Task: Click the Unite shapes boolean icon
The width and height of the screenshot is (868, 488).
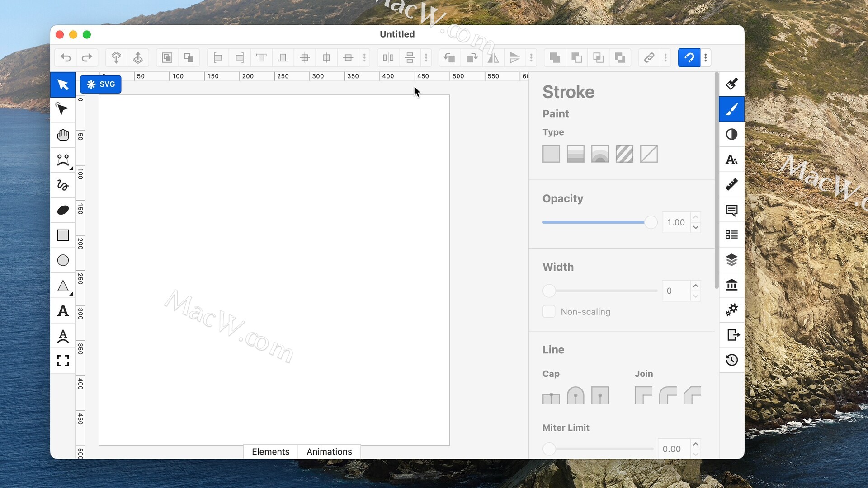Action: pyautogui.click(x=555, y=57)
